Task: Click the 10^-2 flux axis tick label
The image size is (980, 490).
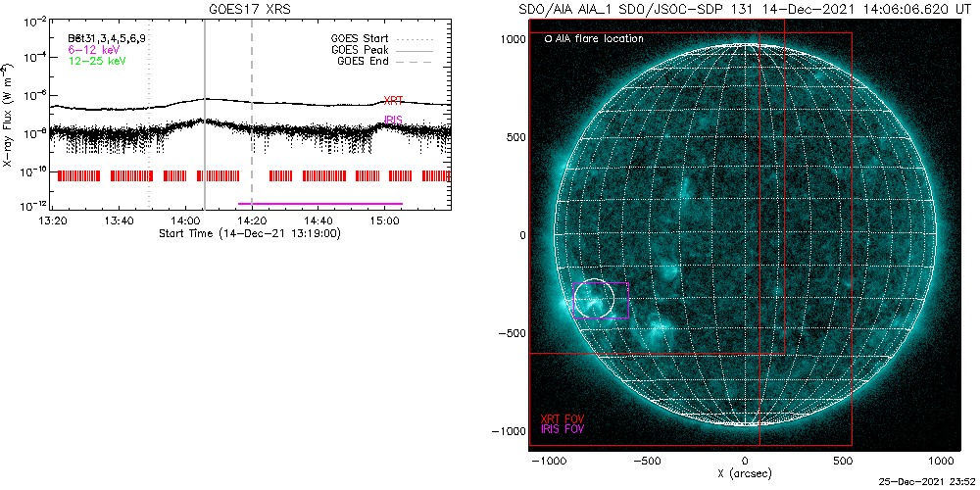Action: [x=35, y=22]
